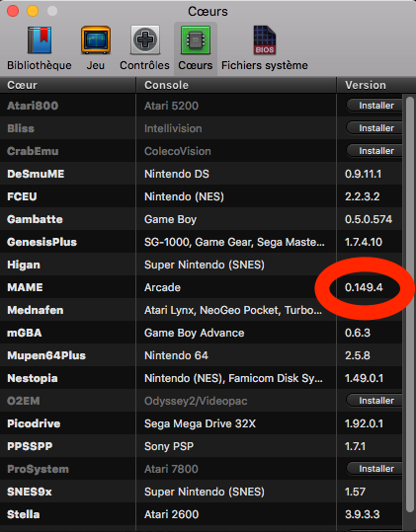The image size is (416, 532).
Task: Install the Atari800 core
Action: click(x=374, y=106)
